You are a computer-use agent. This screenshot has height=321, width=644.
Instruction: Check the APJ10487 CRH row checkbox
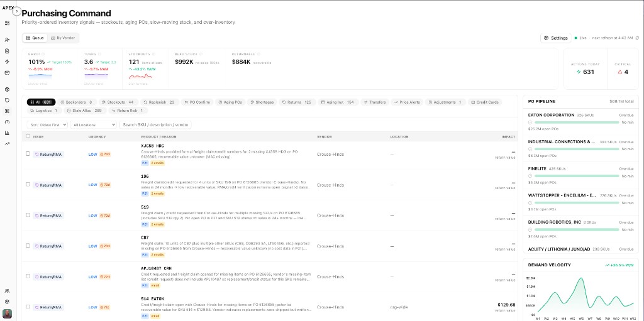pos(28,276)
